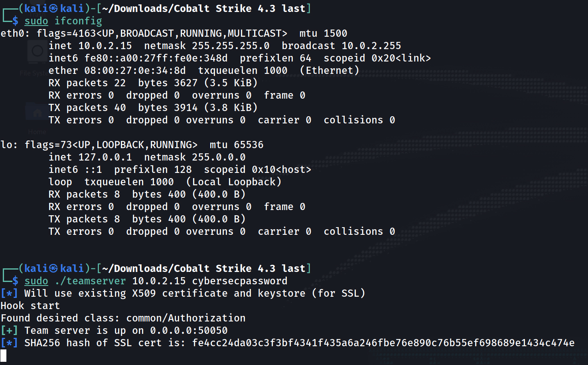
Task: Click the [+] marker before "Team server is up"
Action: point(9,331)
